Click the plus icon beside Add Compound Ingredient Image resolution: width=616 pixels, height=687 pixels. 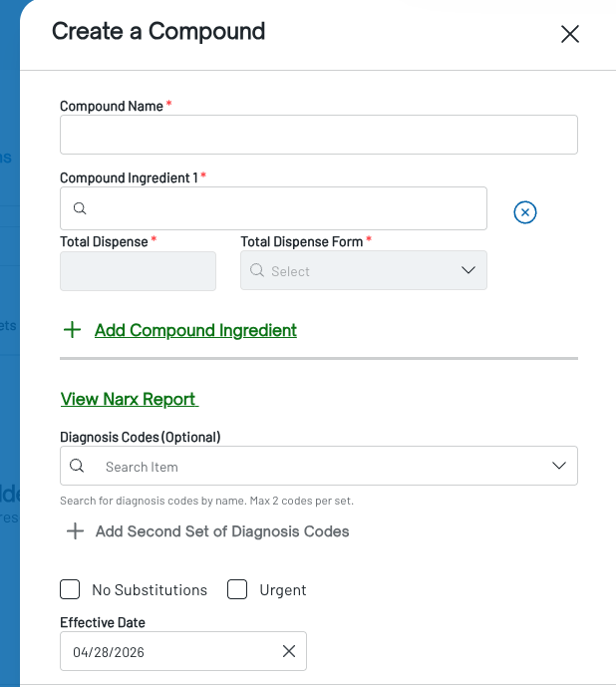pyautogui.click(x=73, y=330)
